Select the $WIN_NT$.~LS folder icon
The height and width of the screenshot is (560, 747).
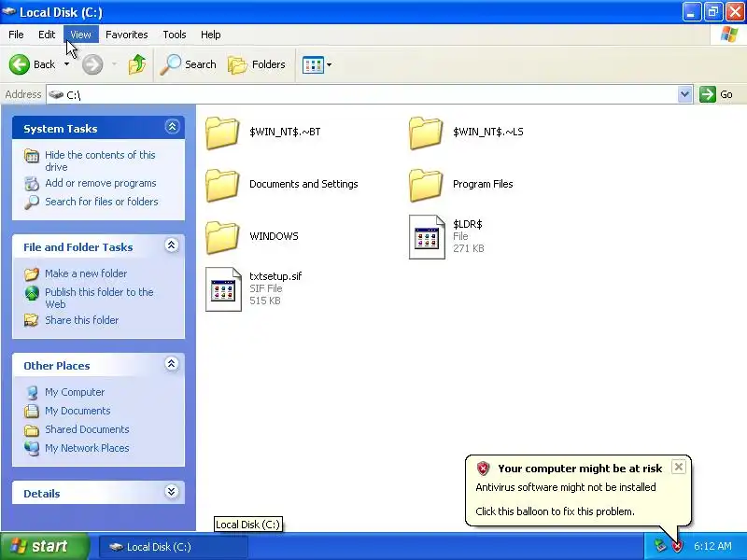426,133
